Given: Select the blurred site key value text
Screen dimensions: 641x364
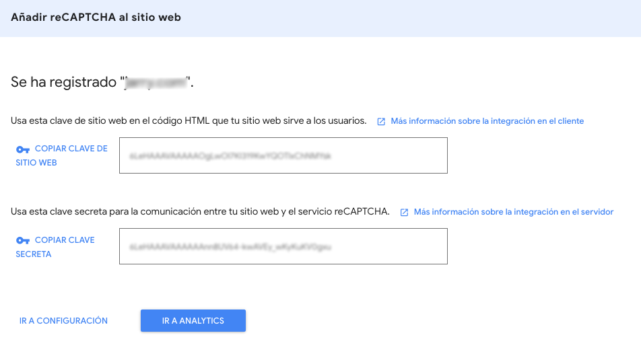Looking at the screenshot, I should (230, 155).
